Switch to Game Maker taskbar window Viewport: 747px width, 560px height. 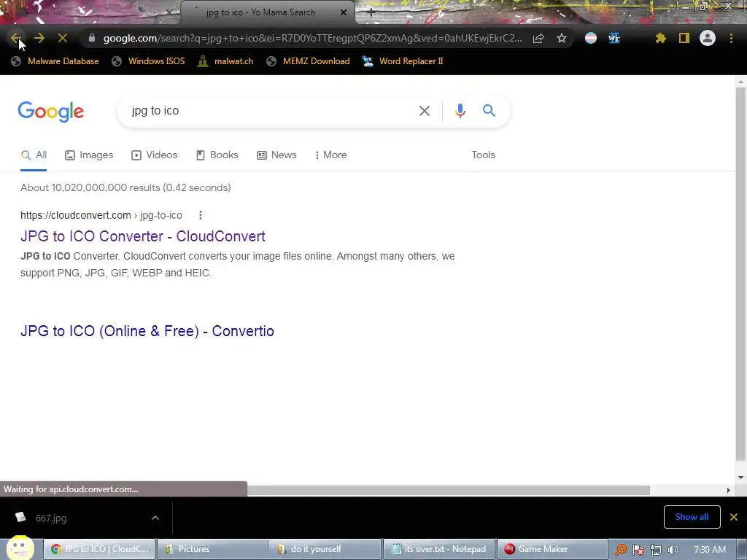point(552,549)
